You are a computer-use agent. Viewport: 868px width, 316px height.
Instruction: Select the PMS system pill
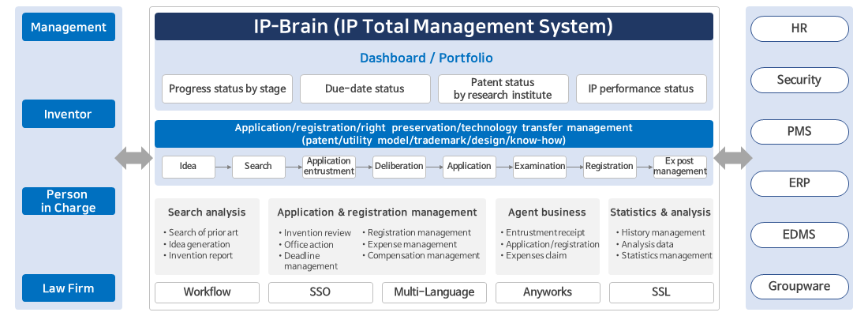click(x=799, y=132)
